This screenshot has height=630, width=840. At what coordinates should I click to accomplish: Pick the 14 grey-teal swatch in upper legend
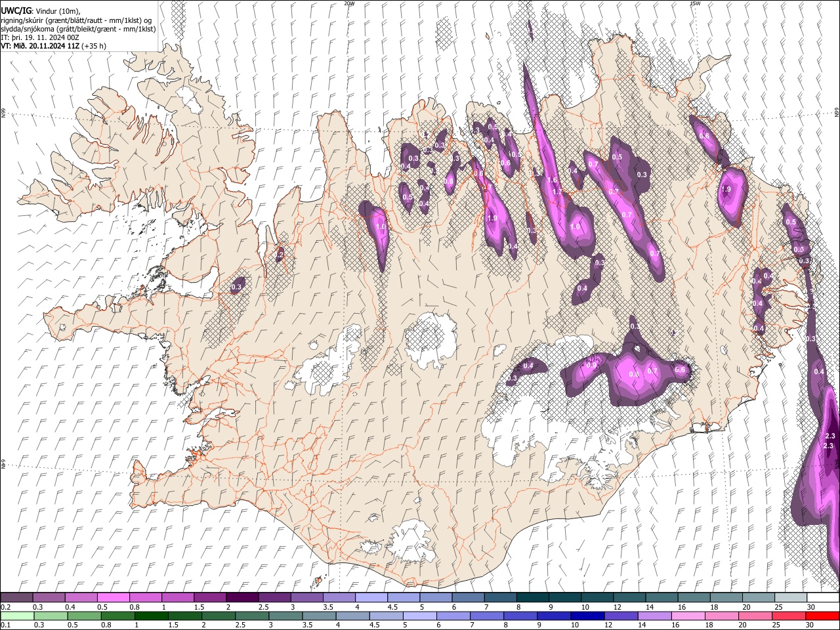660,598
